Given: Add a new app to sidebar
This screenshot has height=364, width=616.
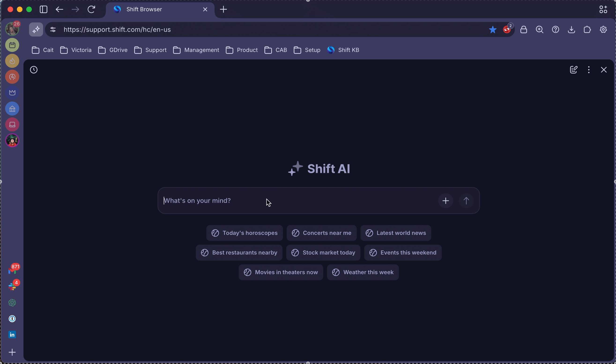Looking at the screenshot, I should pyautogui.click(x=12, y=353).
